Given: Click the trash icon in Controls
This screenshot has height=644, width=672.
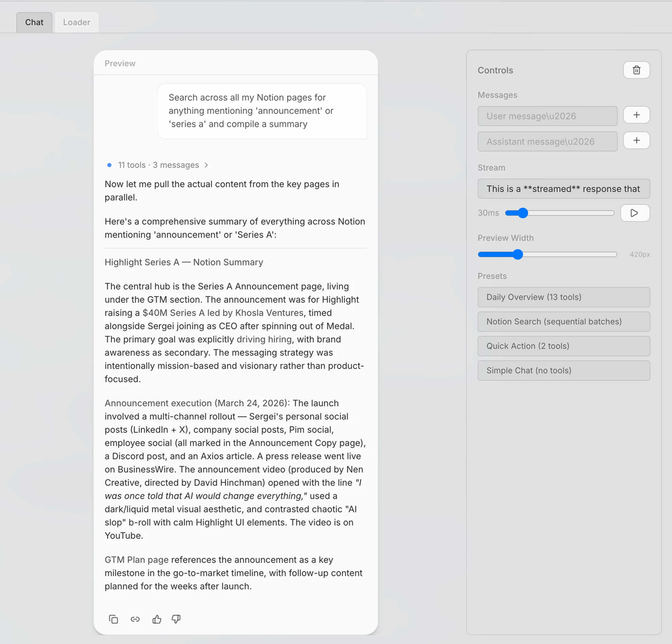Looking at the screenshot, I should point(636,70).
